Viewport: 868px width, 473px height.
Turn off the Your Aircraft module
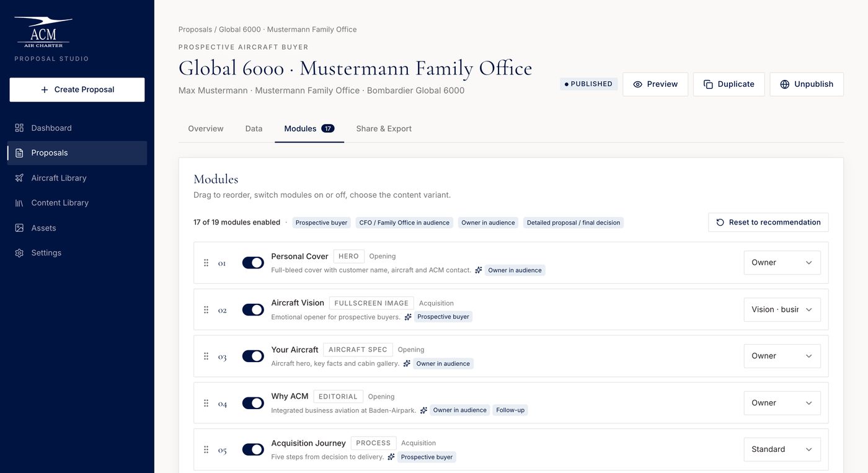coord(253,356)
